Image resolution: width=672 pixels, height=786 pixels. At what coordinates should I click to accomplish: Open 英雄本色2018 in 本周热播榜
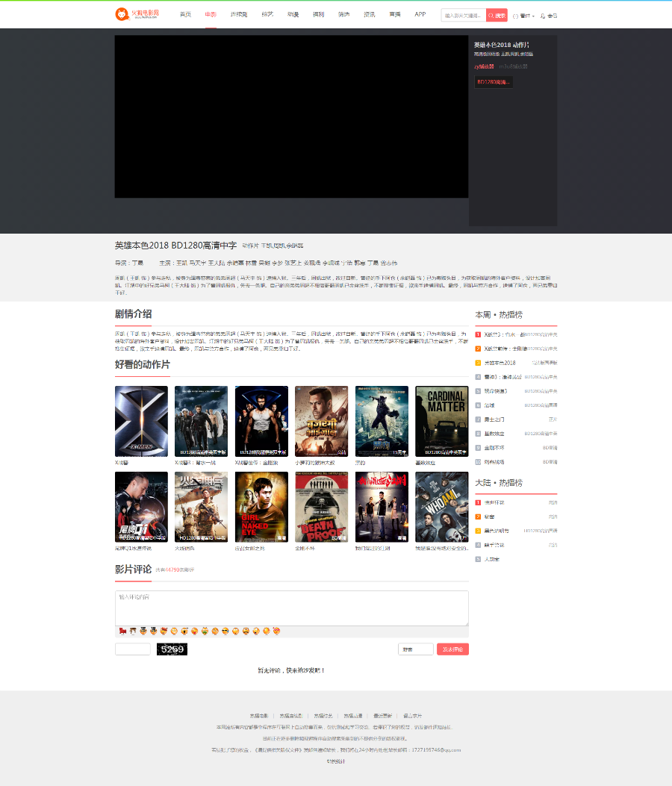516,363
